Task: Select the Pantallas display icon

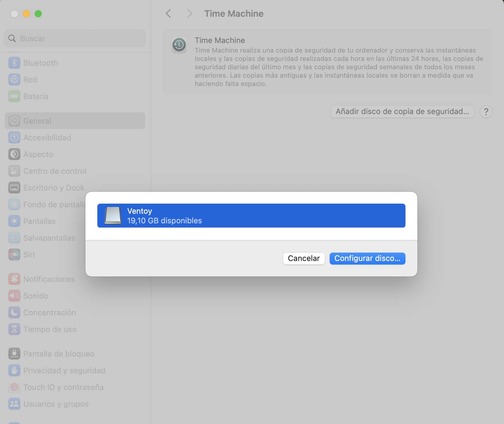Action: tap(14, 221)
